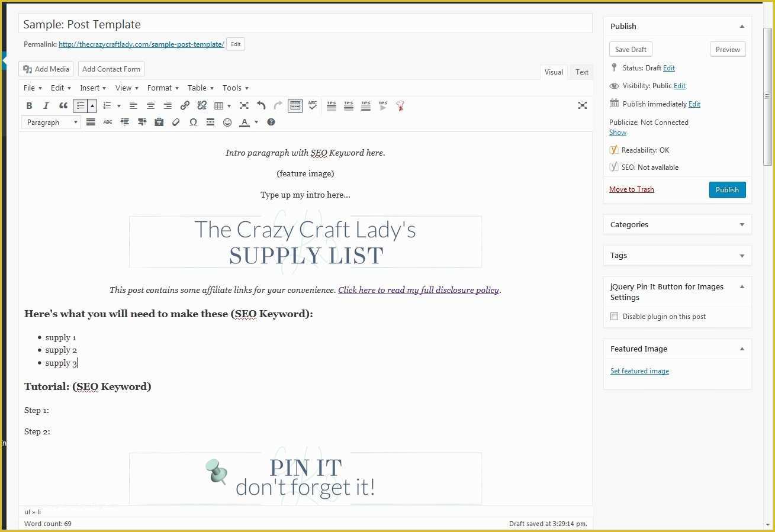Decrease the indent
The image size is (775, 532).
[x=125, y=122]
